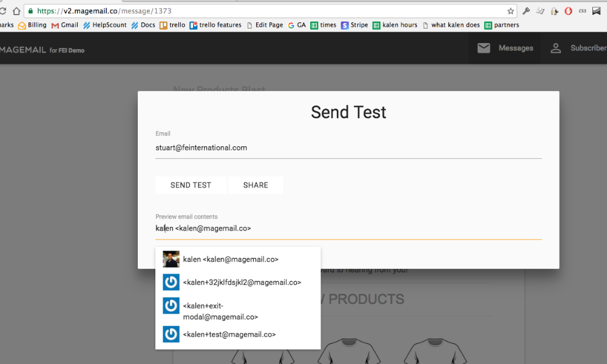
Task: Open the kalen hours bookmark
Action: [395, 25]
